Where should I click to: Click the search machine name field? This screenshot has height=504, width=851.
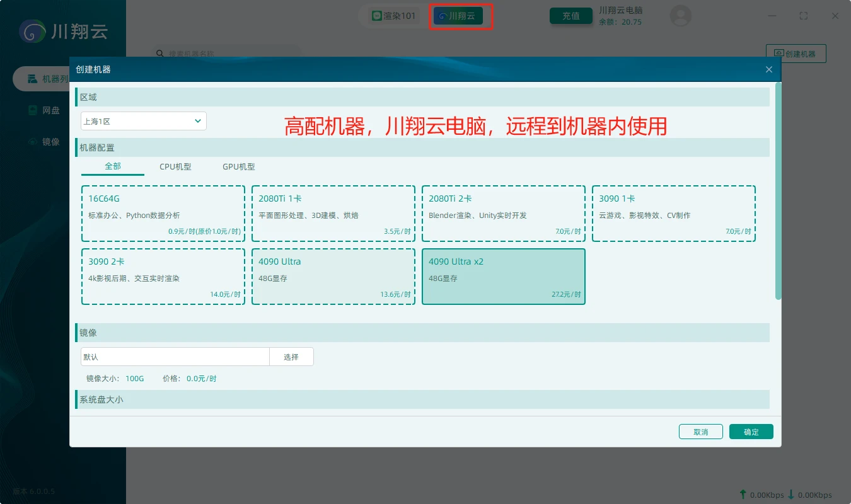(x=228, y=54)
